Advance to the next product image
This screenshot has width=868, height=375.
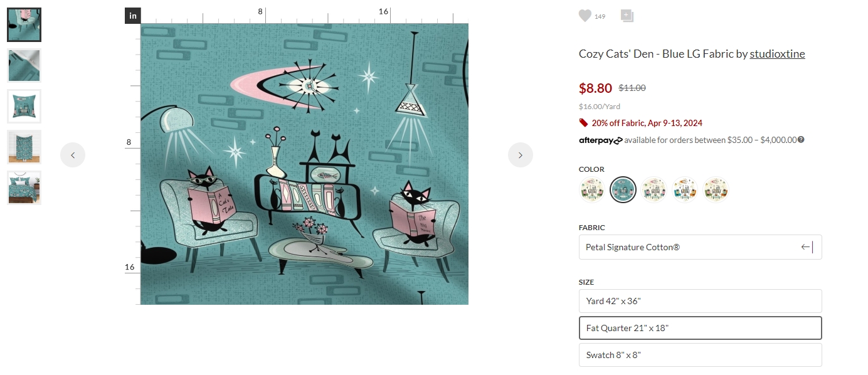(x=521, y=155)
